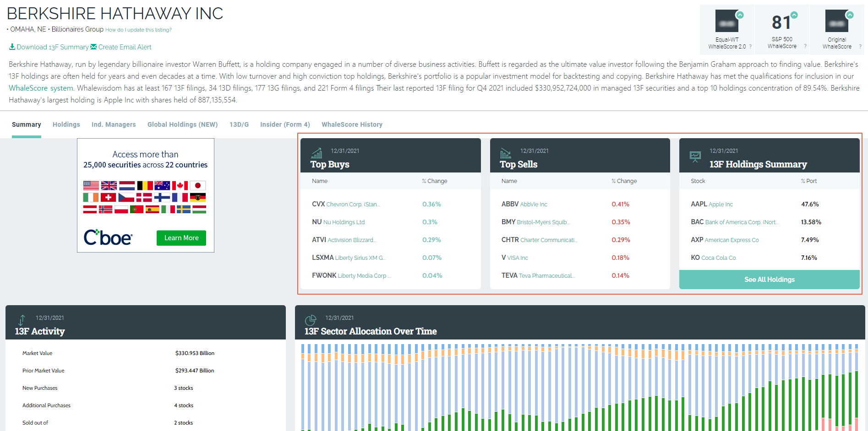Open AXP American Express Co holding
The image size is (868, 431).
[725, 240]
